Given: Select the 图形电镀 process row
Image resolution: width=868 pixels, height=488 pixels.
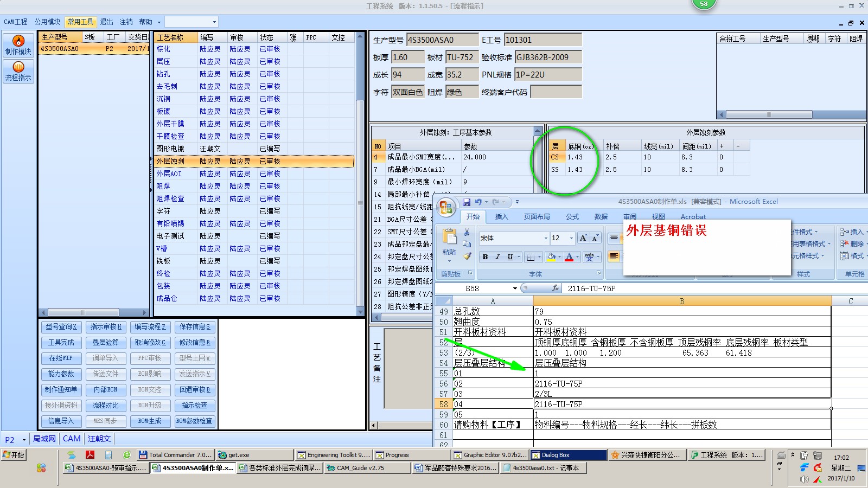Looking at the screenshot, I should pyautogui.click(x=254, y=149).
